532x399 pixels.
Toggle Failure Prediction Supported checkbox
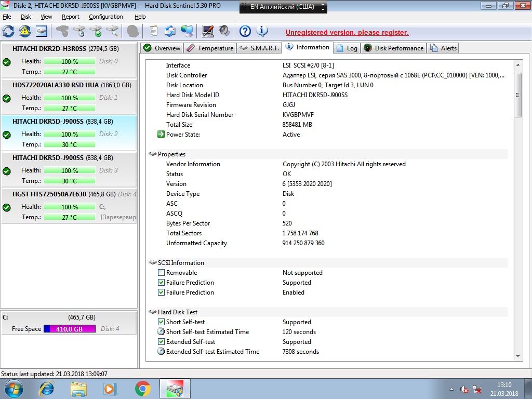coord(161,282)
